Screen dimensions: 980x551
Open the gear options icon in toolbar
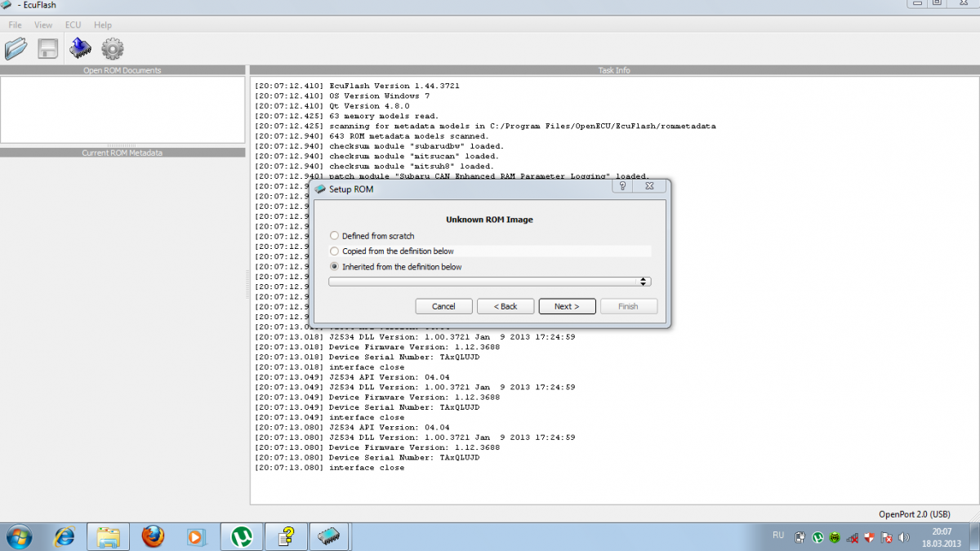coord(113,49)
